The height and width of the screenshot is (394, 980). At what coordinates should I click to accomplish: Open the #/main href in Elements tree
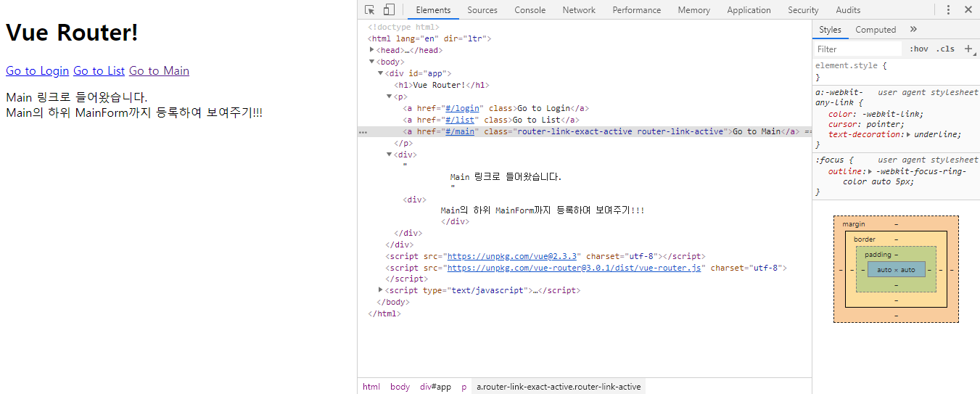(x=460, y=131)
